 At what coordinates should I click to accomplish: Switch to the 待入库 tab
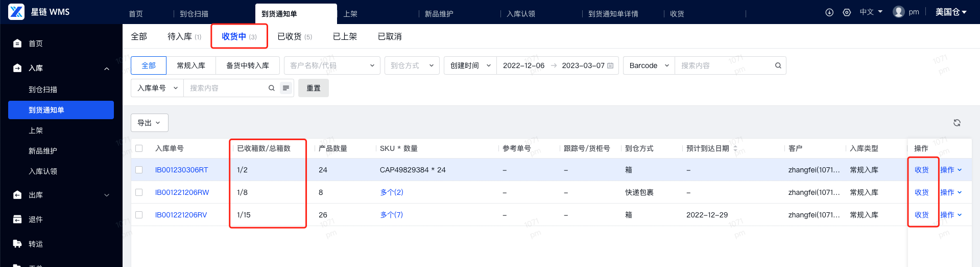click(184, 36)
